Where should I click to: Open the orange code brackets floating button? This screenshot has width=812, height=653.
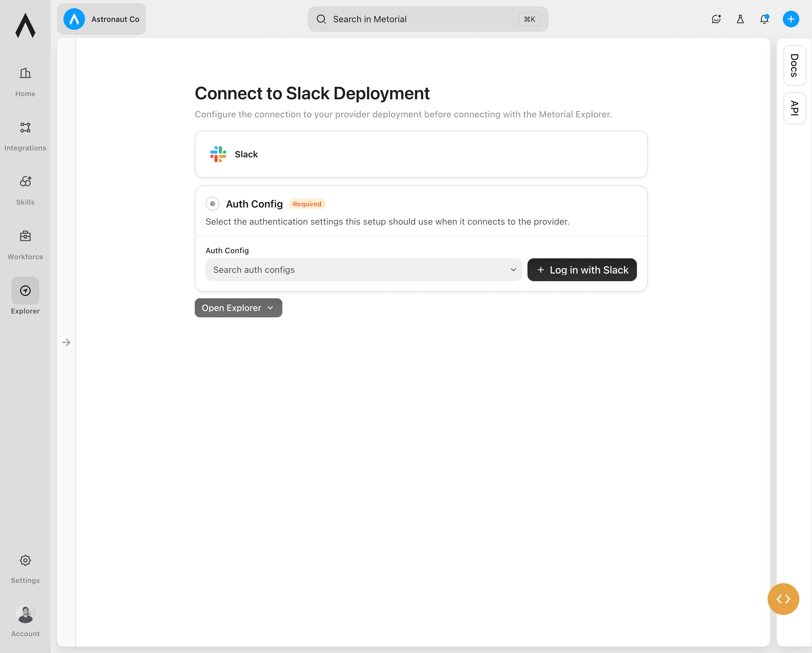[x=783, y=599]
